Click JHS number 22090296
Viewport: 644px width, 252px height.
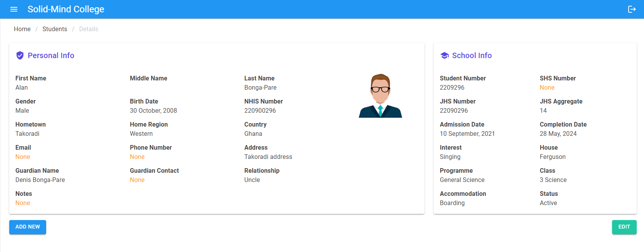click(454, 111)
